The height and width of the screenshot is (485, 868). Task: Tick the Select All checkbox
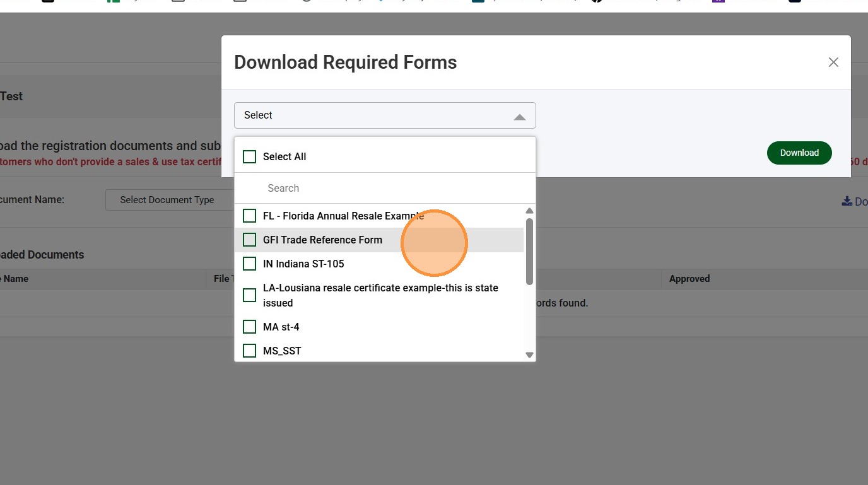(x=250, y=156)
